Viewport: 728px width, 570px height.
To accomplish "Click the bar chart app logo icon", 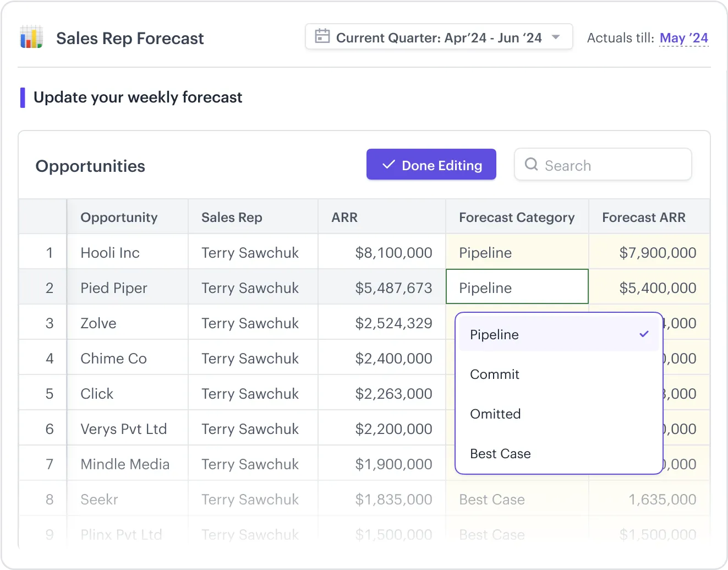I will [31, 37].
